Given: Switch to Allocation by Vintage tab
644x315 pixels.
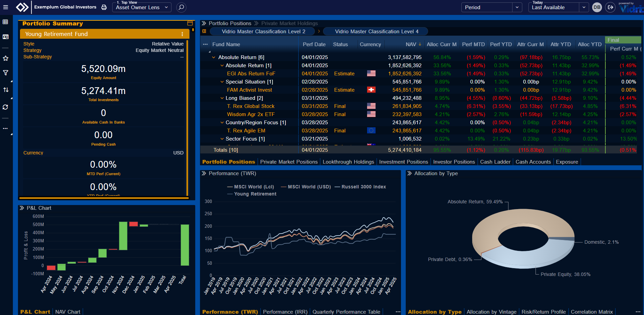Looking at the screenshot, I should (x=491, y=312).
